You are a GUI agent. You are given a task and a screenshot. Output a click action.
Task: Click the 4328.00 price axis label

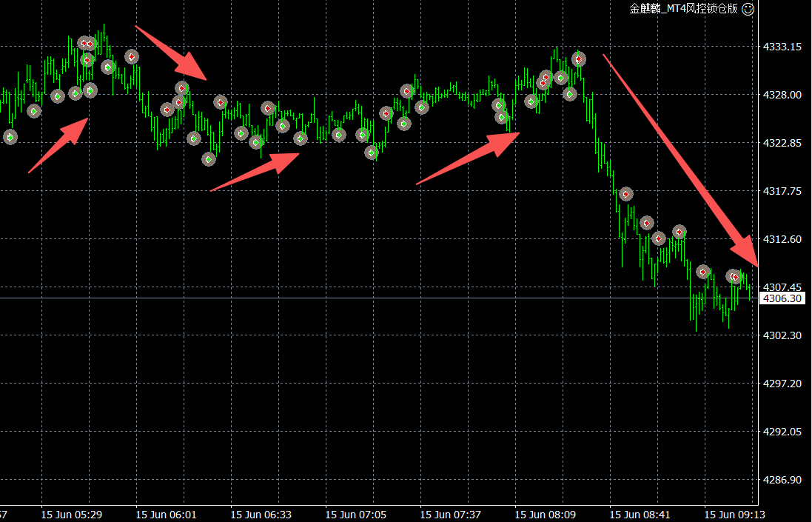(782, 95)
